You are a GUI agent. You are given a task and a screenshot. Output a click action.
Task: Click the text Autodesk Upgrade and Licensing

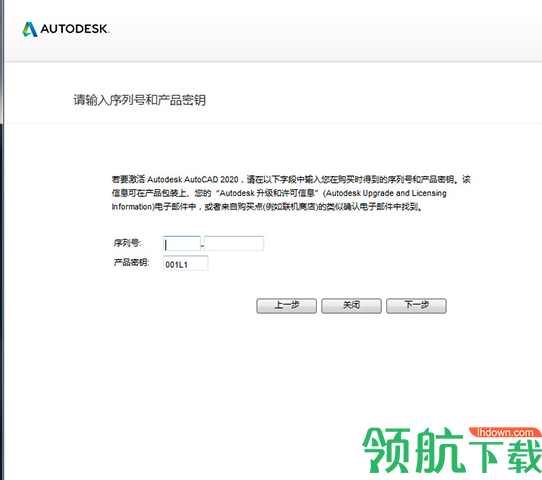tap(386, 193)
